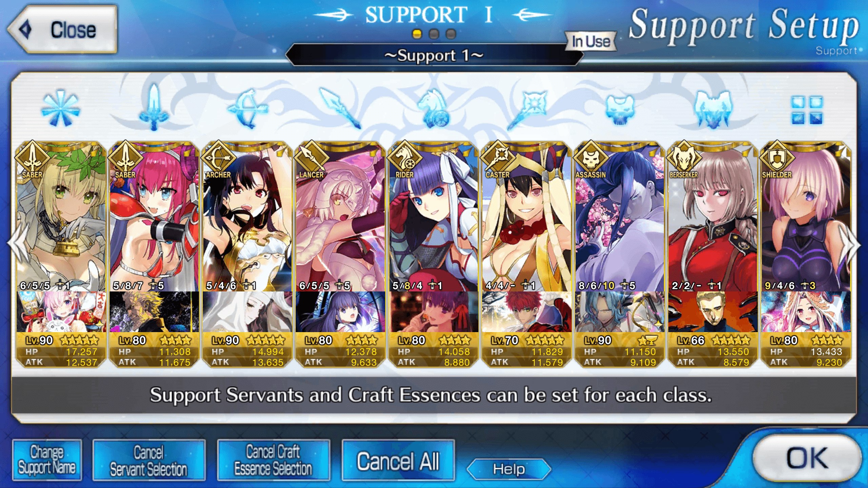
Task: Switch to the second support page dot
Action: coord(434,34)
